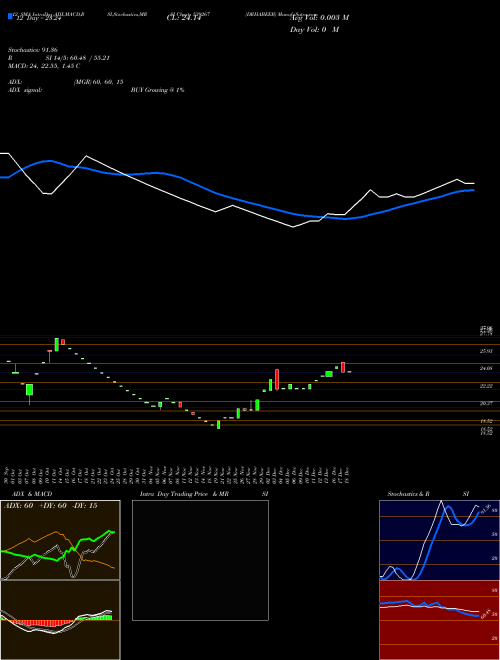Click the ADX indicator chart with green line
Viewport: 500px width, 660px height.
pos(60,540)
